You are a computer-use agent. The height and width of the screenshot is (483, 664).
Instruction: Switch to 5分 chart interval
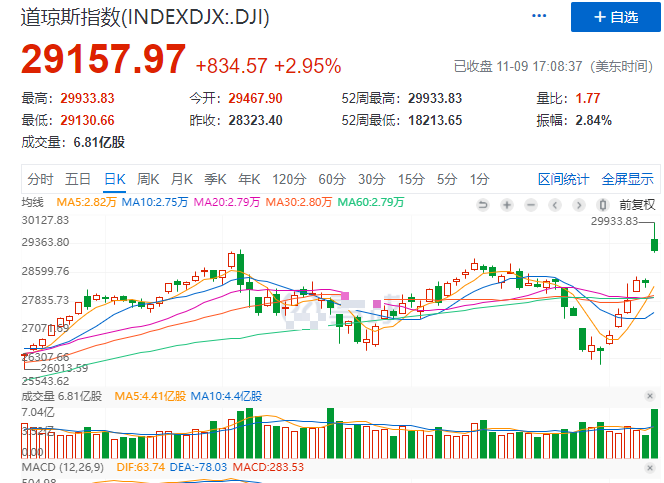pyautogui.click(x=447, y=179)
